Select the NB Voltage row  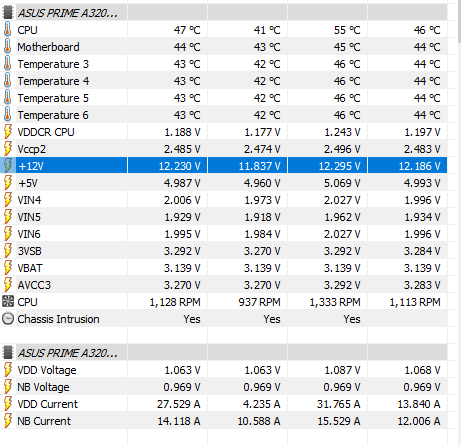tap(223, 387)
